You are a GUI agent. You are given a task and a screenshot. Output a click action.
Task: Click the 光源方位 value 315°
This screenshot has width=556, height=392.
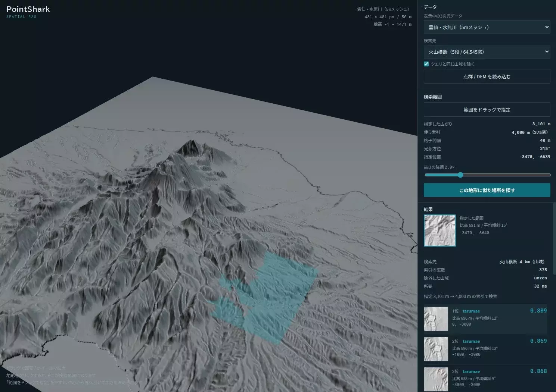[545, 149]
